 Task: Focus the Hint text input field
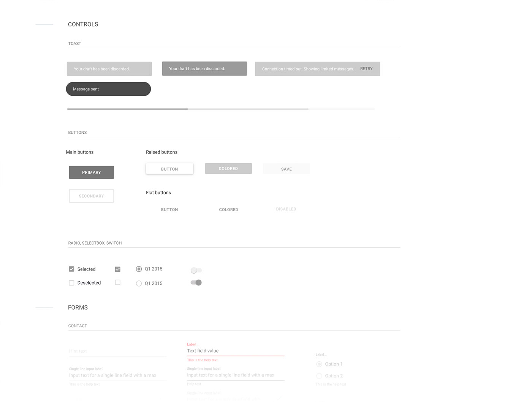[118, 351]
